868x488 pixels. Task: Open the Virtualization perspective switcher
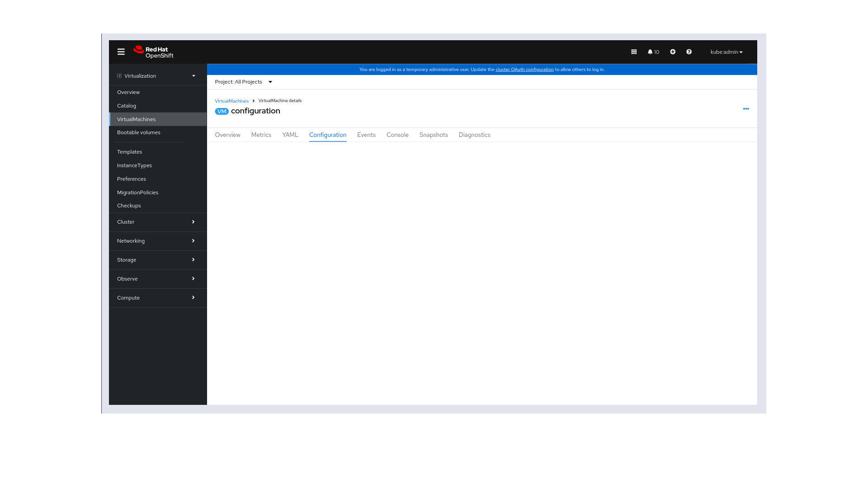tap(157, 76)
